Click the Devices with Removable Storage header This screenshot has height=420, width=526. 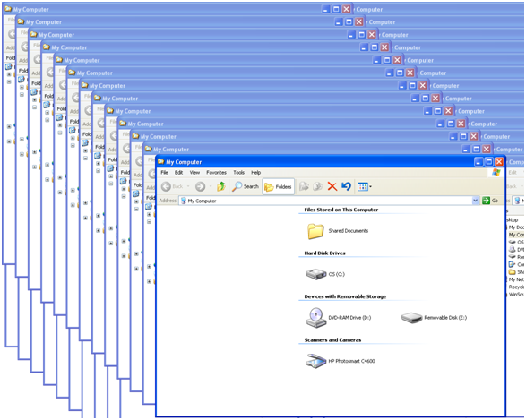345,296
